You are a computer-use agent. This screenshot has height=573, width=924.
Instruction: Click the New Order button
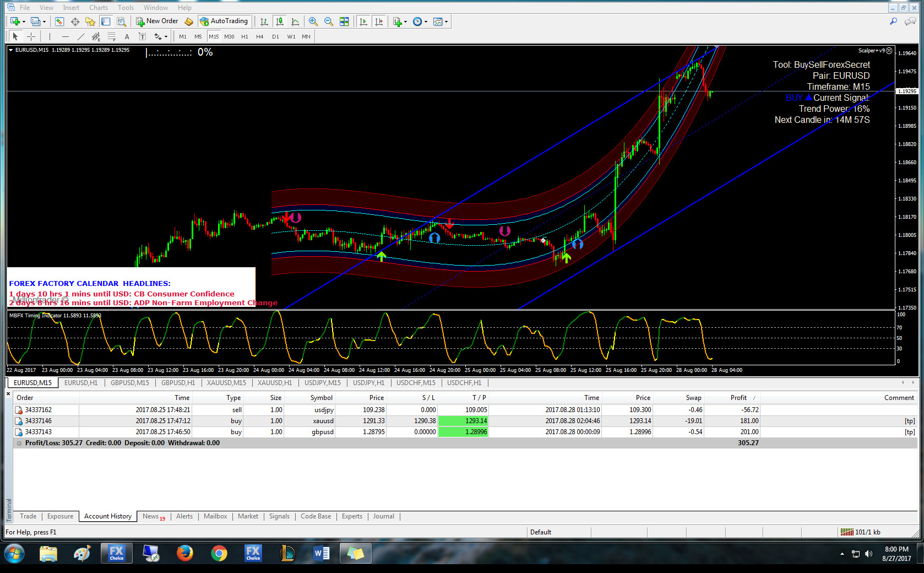click(x=157, y=21)
